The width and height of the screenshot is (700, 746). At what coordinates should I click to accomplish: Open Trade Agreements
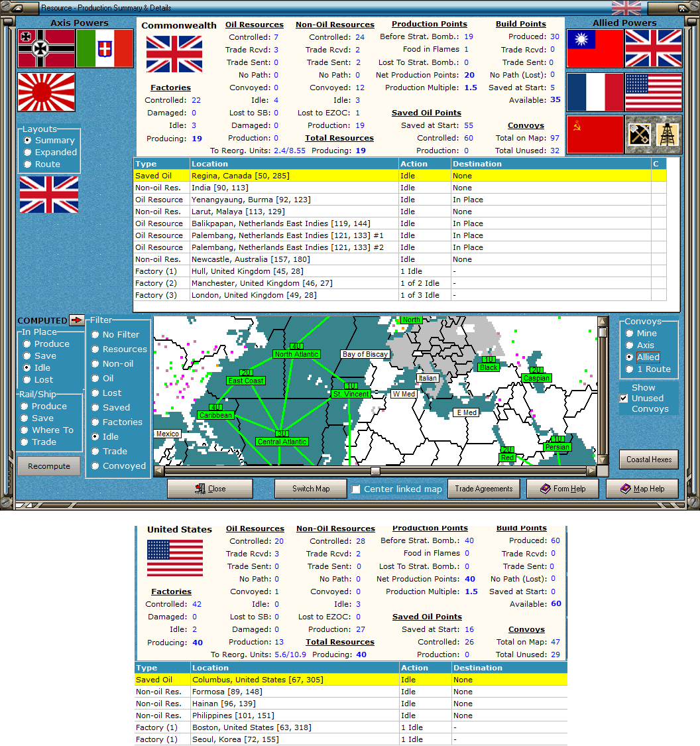tap(484, 489)
